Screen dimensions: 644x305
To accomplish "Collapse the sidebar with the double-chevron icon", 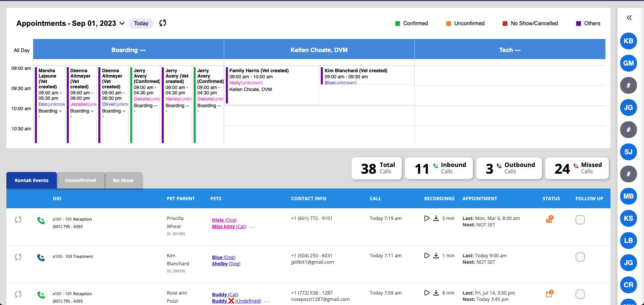I will (x=629, y=18).
